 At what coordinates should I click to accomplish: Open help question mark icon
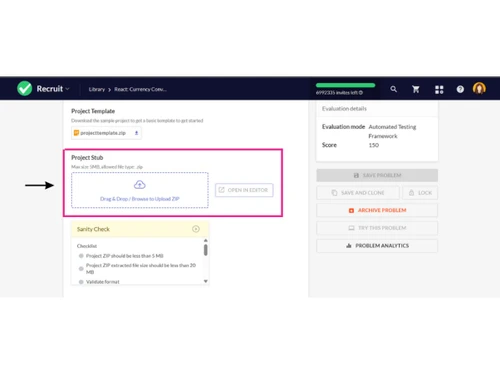coord(460,89)
